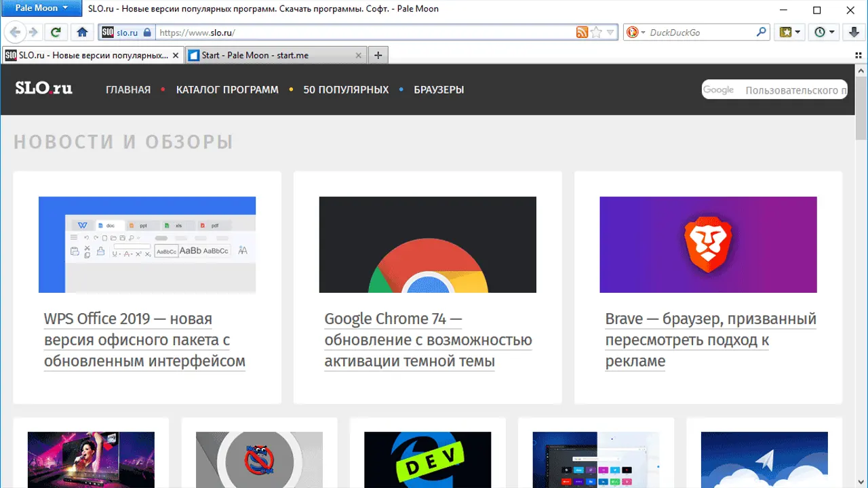868x488 pixels.
Task: Open the Pale Moon application menu
Action: [41, 9]
